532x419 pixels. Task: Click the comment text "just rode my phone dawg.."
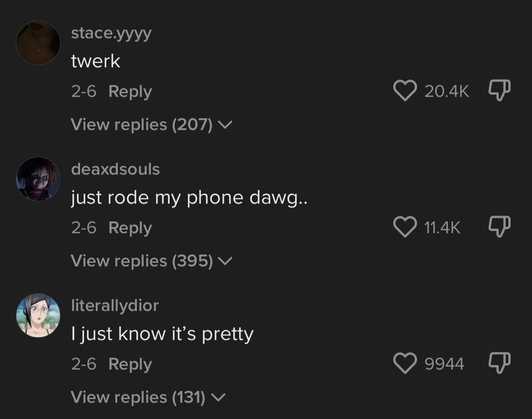(190, 197)
